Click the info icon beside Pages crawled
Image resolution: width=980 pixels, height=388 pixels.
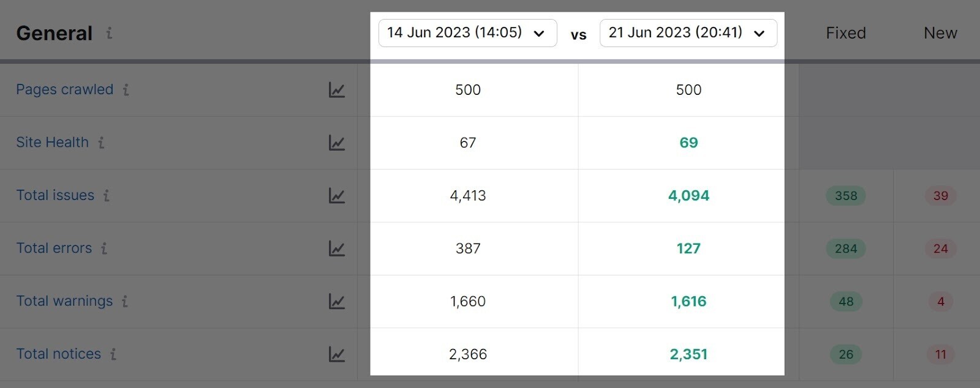tap(126, 90)
